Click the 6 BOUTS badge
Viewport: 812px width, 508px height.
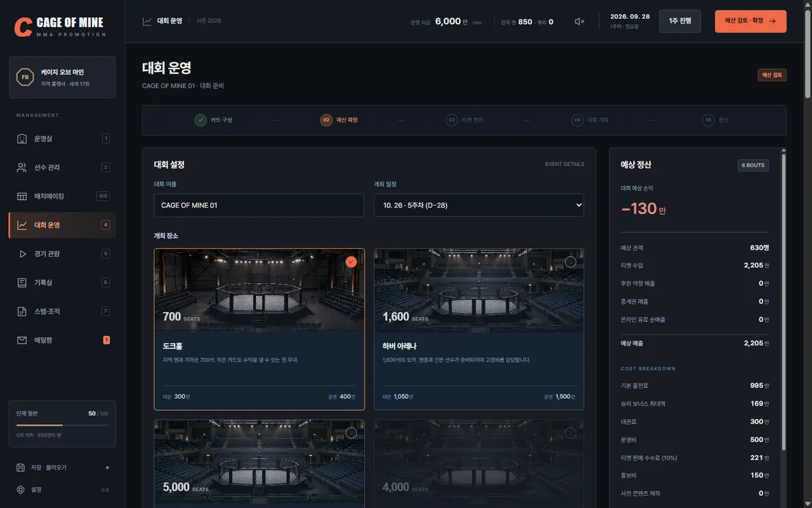coord(753,165)
